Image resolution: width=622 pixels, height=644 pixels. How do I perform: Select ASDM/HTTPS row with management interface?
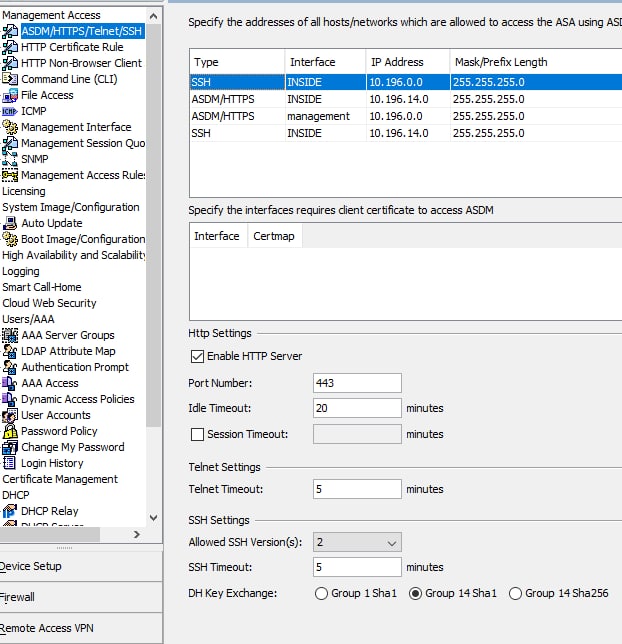pos(406,116)
